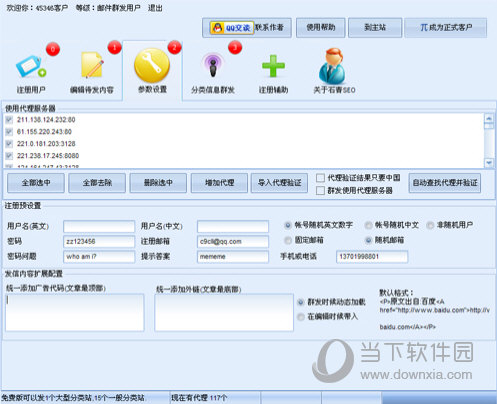
Task: Open 使用帮助
Action: pos(321,28)
